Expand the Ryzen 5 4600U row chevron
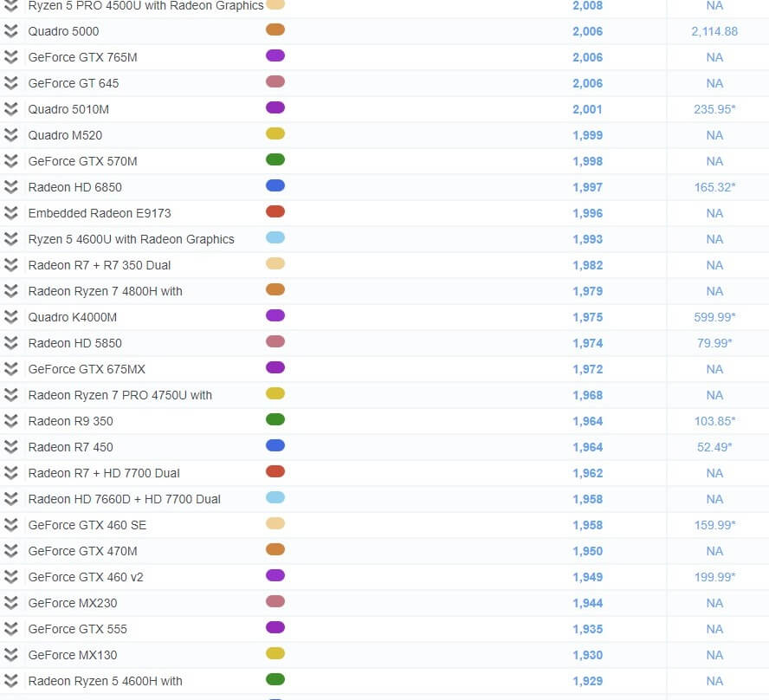Screen dimensions: 769x700 10,239
